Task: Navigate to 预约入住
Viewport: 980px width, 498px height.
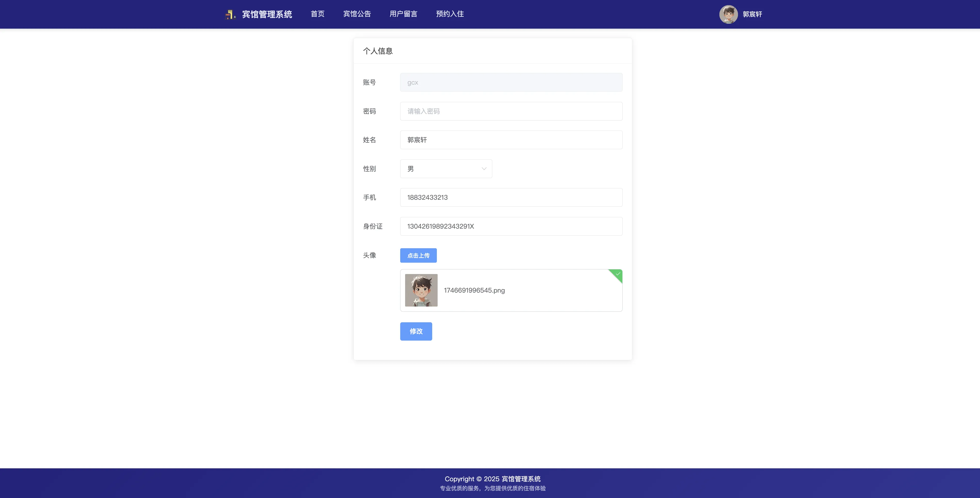Action: point(450,14)
